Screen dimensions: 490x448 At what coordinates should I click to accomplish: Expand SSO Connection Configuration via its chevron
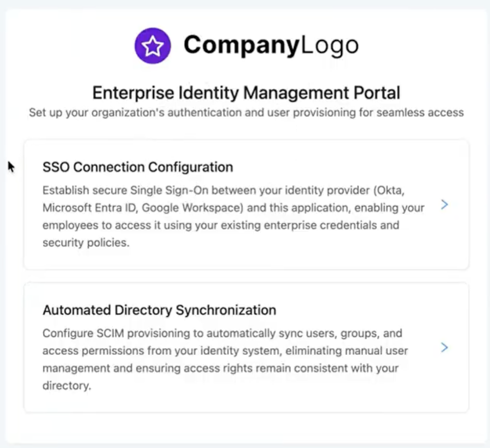[444, 204]
